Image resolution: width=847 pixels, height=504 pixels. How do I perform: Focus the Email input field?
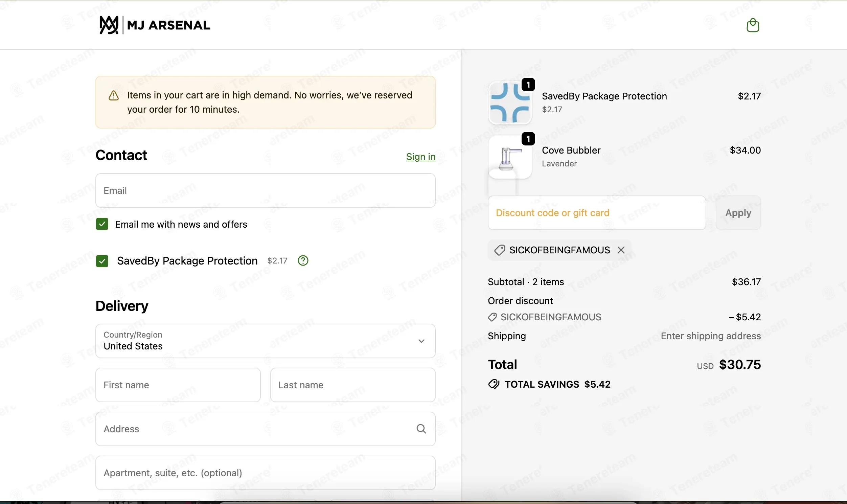266,190
